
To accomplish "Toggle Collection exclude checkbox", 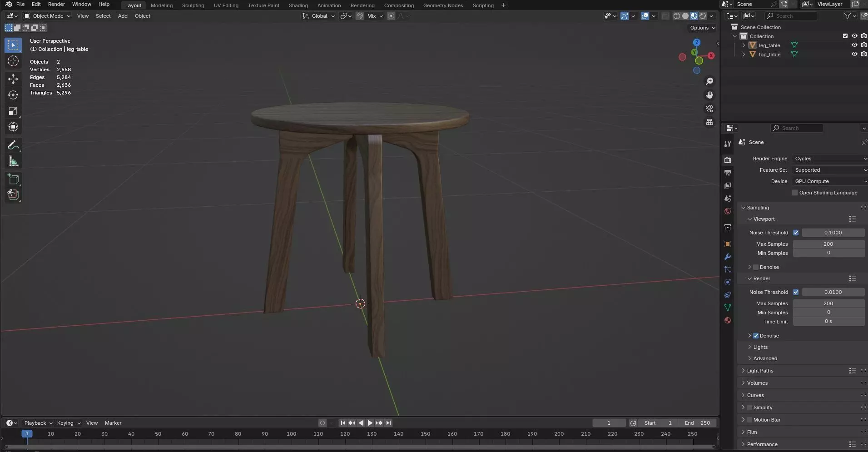I will point(845,36).
